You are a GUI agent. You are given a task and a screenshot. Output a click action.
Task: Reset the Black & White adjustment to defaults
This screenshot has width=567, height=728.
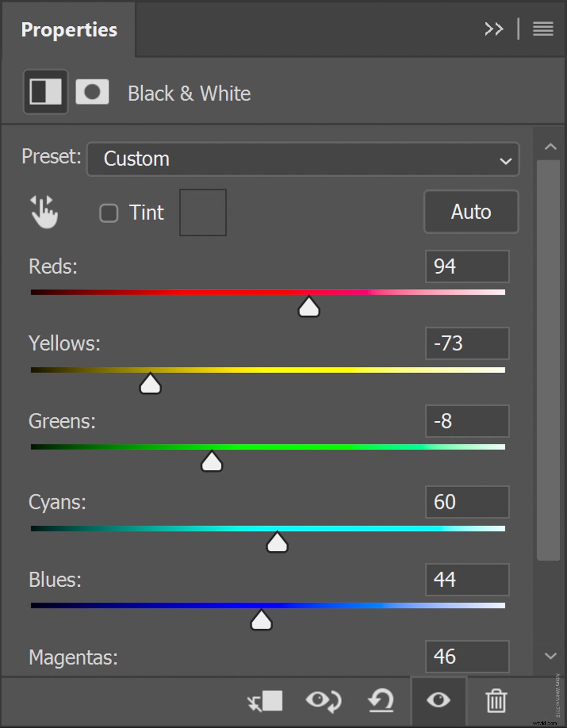(381, 700)
